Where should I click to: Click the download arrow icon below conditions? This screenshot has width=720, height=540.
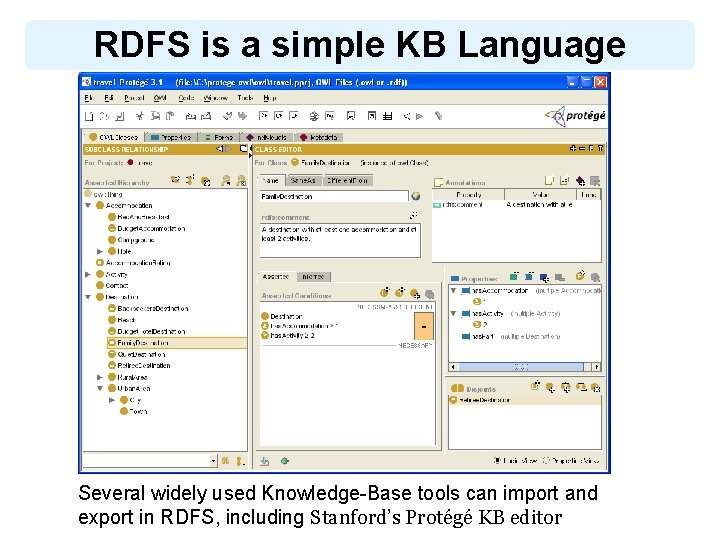pos(265,461)
